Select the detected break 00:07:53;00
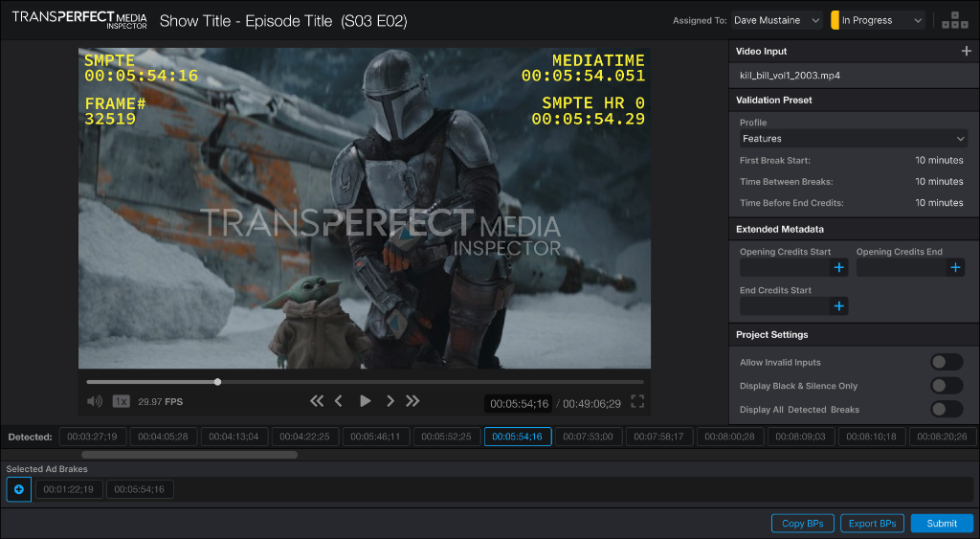 tap(588, 437)
